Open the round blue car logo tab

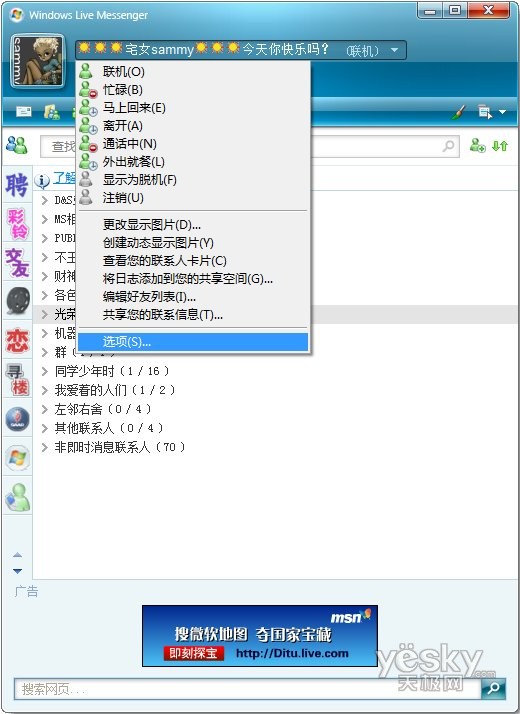(x=18, y=419)
